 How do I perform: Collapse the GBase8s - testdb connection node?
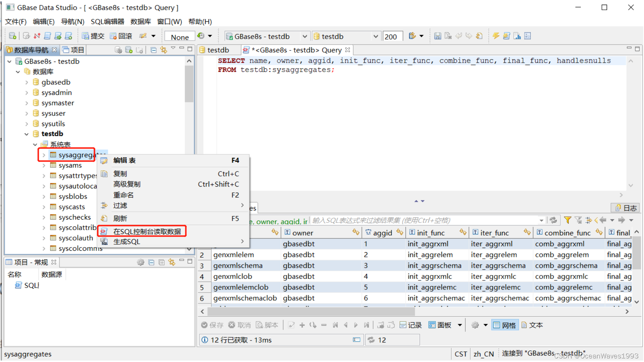click(9, 61)
